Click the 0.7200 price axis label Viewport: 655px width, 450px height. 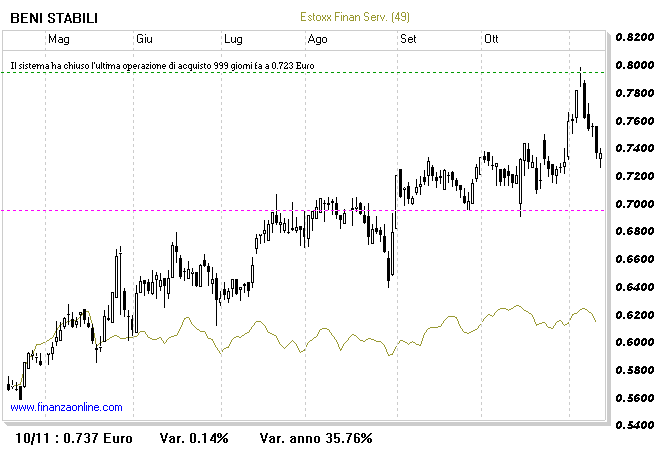(635, 175)
